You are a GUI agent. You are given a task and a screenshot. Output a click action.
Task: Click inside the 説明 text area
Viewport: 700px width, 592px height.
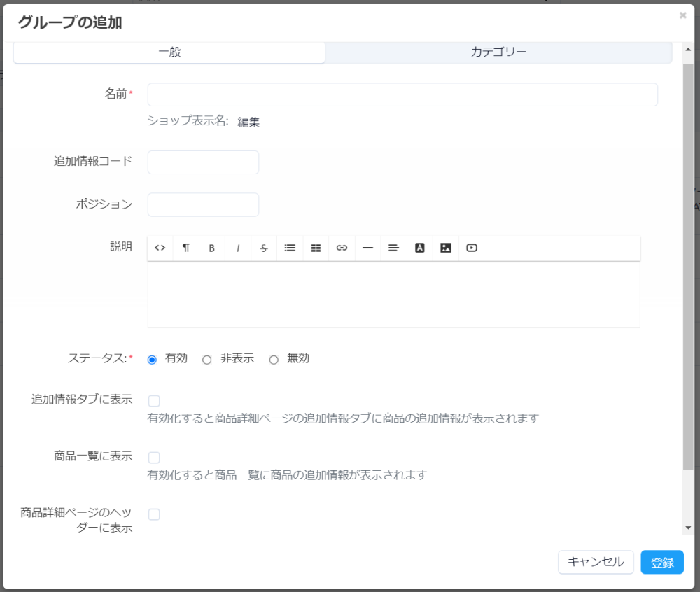coord(393,295)
